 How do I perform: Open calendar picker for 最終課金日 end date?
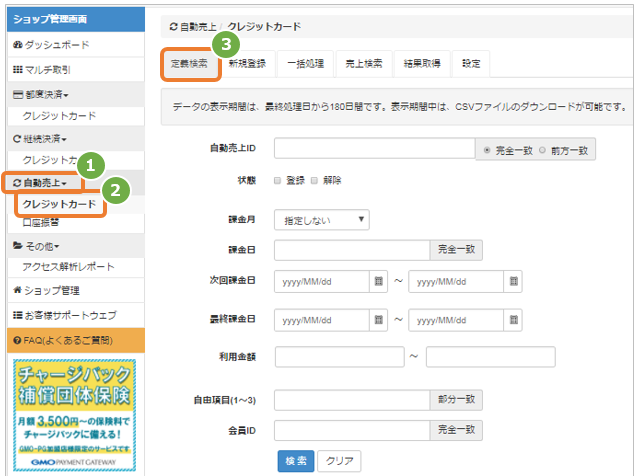(x=513, y=320)
